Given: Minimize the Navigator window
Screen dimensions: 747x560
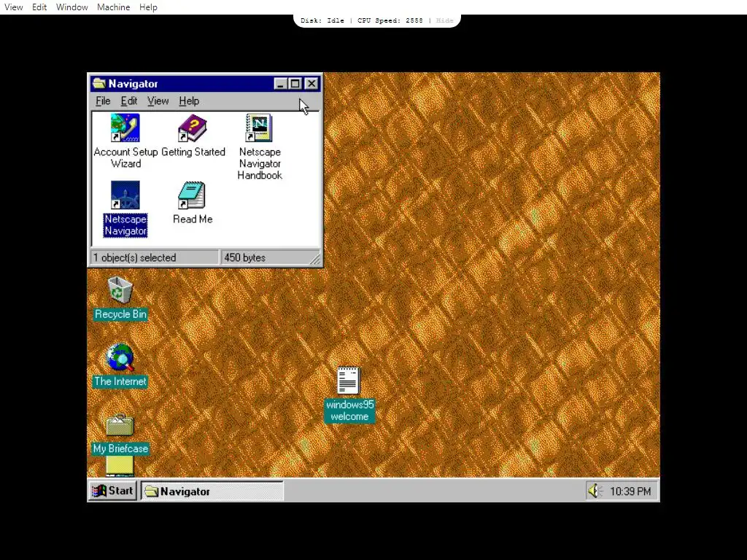Looking at the screenshot, I should point(280,84).
